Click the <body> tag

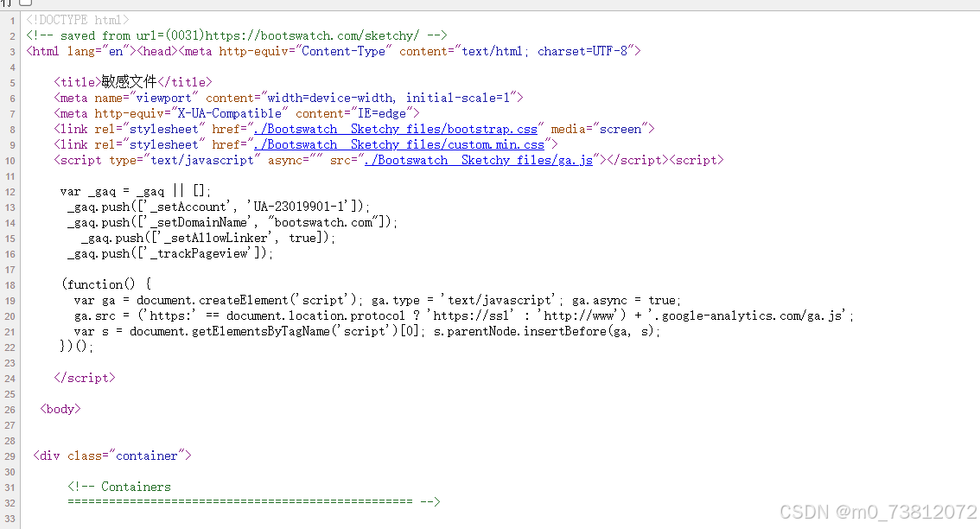[x=60, y=409]
